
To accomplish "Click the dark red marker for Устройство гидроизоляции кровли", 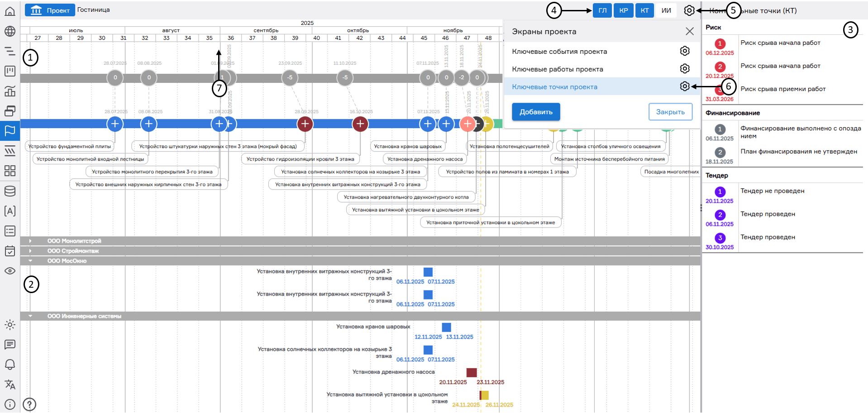I will 360,123.
